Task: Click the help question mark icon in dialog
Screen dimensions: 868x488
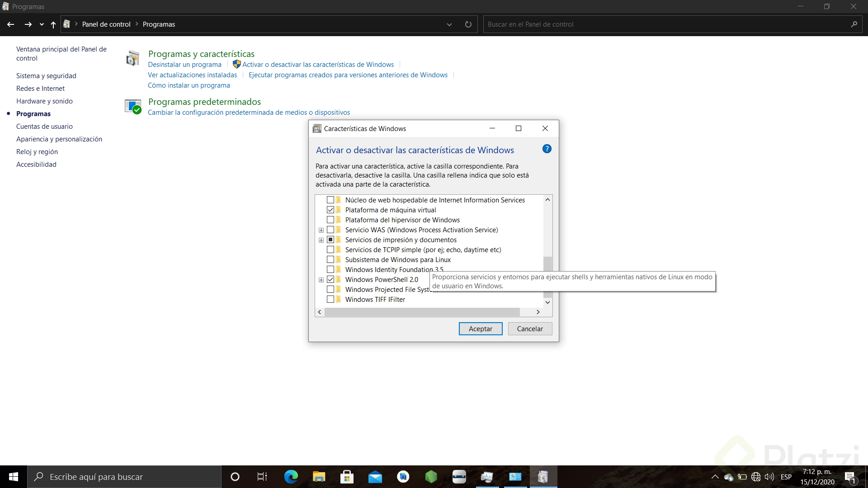Action: [x=547, y=149]
